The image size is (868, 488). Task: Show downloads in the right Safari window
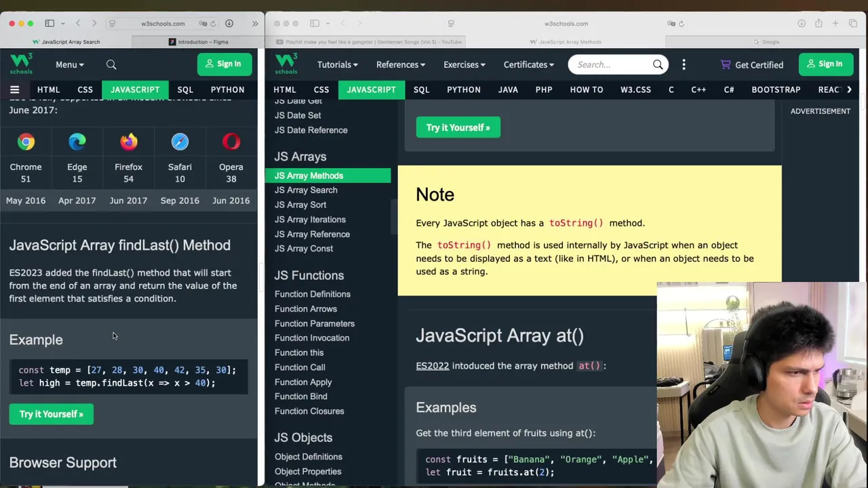pyautogui.click(x=802, y=23)
